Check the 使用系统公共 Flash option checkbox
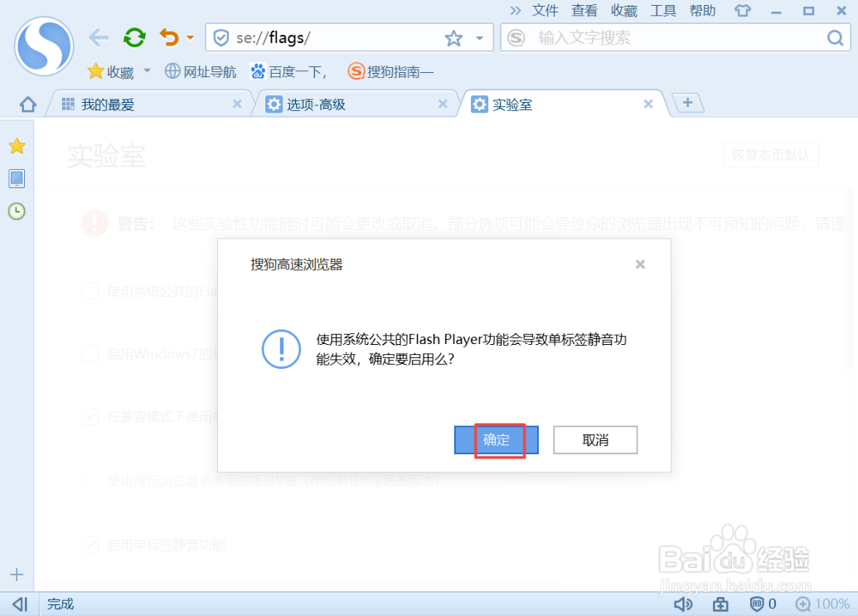Viewport: 858px width, 616px height. click(90, 291)
